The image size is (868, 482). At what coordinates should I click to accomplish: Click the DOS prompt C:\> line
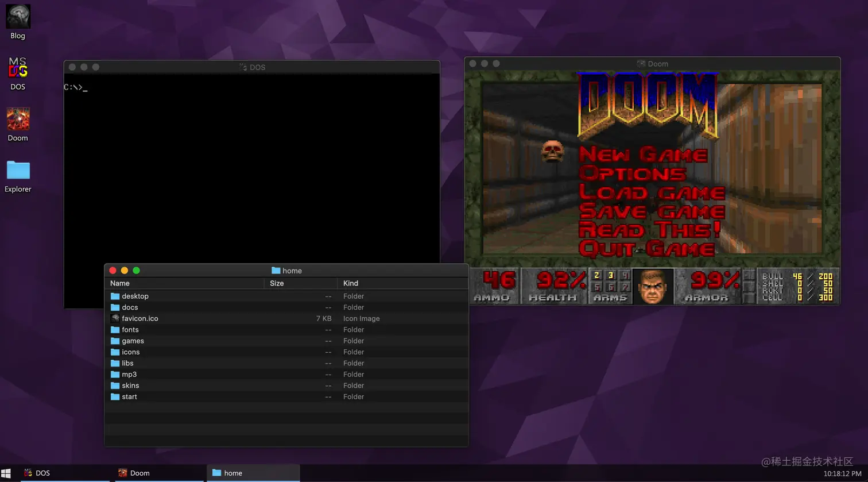tap(76, 88)
